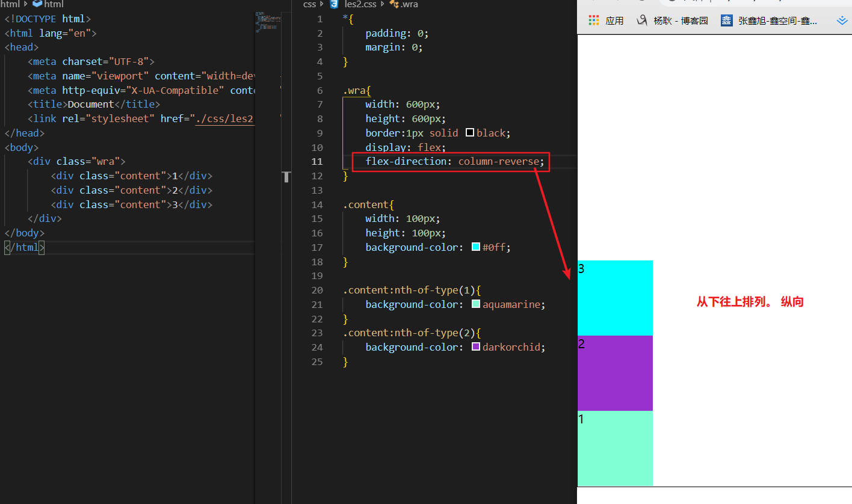Open the les2.css breadcrumb item
Image resolution: width=852 pixels, height=504 pixels.
360,4
